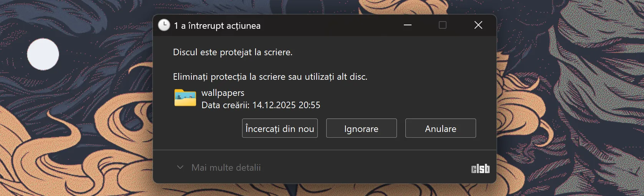Minimize the interrupted action dialog
The height and width of the screenshot is (196, 644).
(x=408, y=25)
